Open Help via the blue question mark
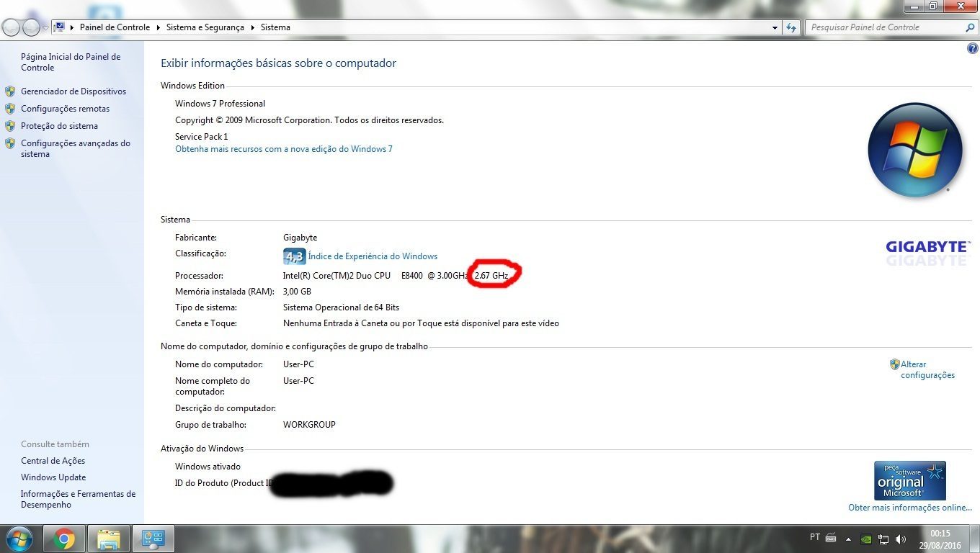980x553 pixels. [x=973, y=49]
